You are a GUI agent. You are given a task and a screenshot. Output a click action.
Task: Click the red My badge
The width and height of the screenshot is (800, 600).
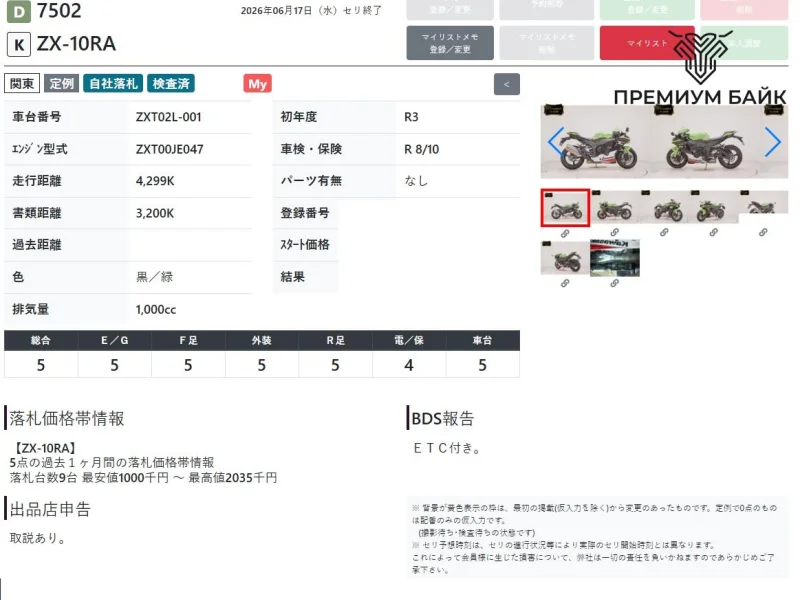click(x=258, y=84)
